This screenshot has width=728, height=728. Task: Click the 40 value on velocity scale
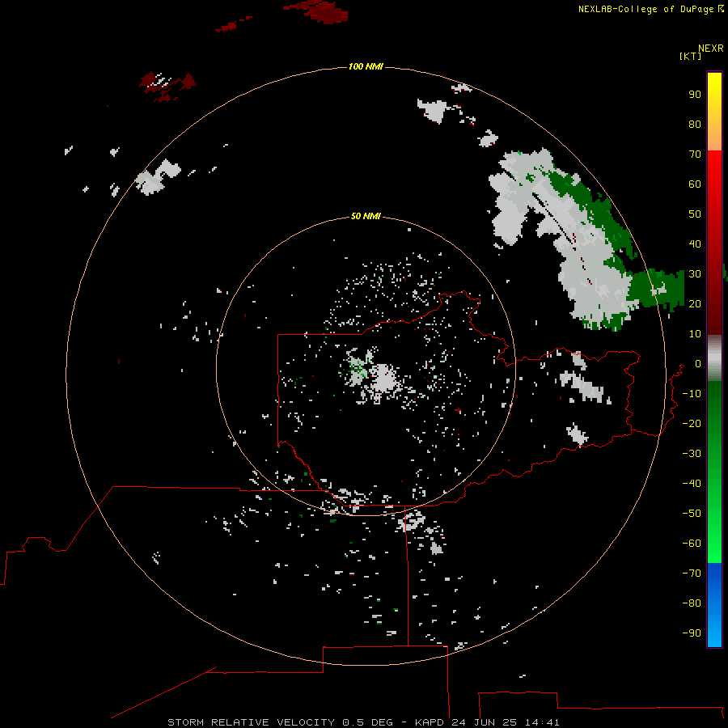tap(695, 244)
